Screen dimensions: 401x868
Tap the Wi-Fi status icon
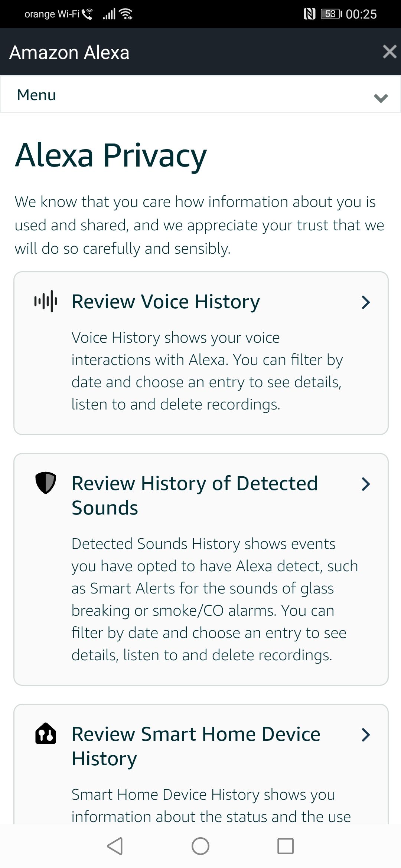125,13
